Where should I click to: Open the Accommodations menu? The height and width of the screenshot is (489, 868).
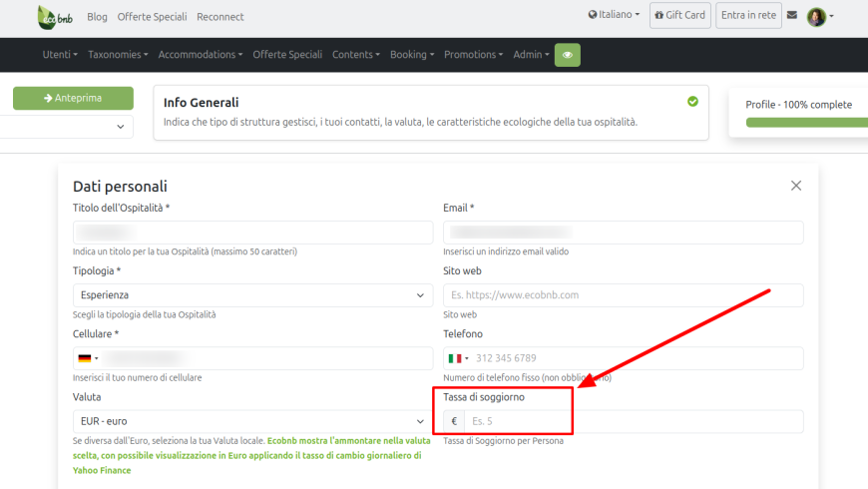point(201,55)
